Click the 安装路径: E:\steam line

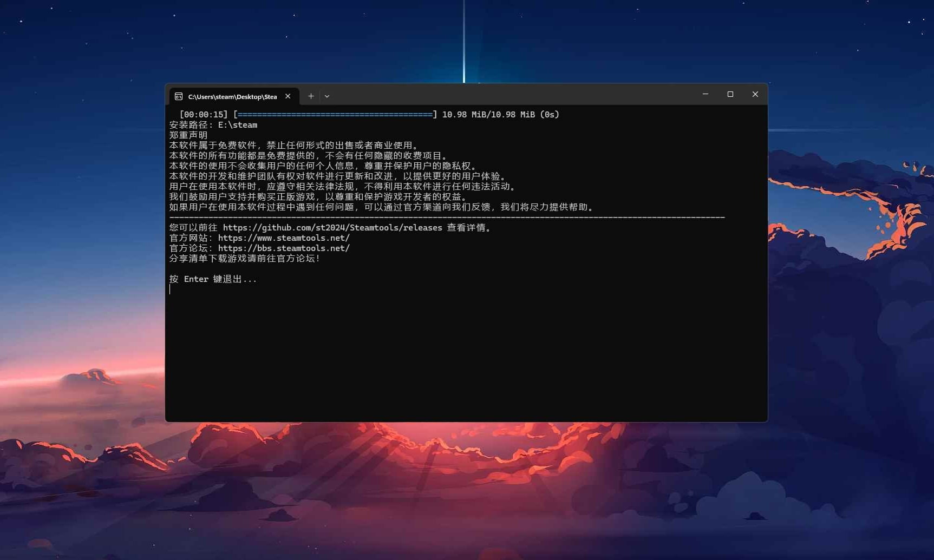point(213,125)
